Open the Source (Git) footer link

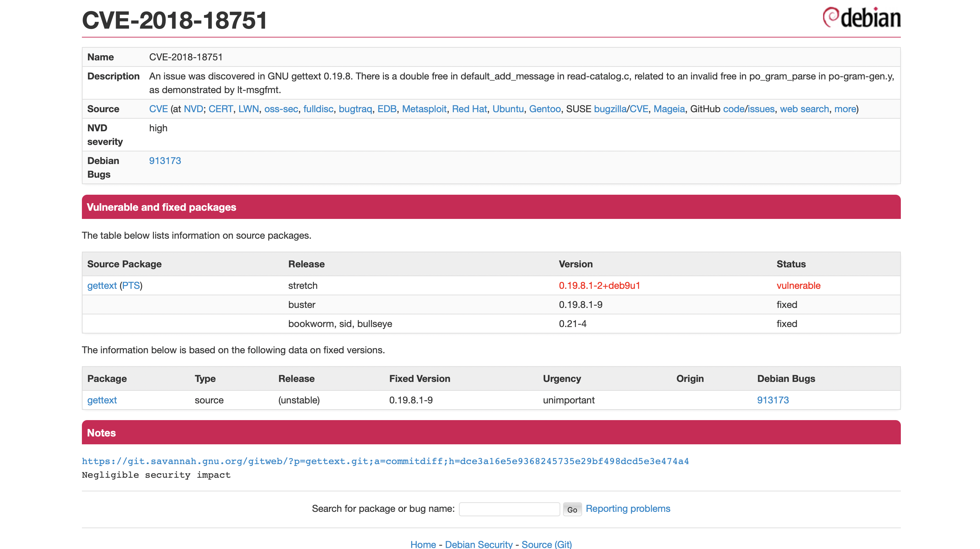[x=547, y=544]
